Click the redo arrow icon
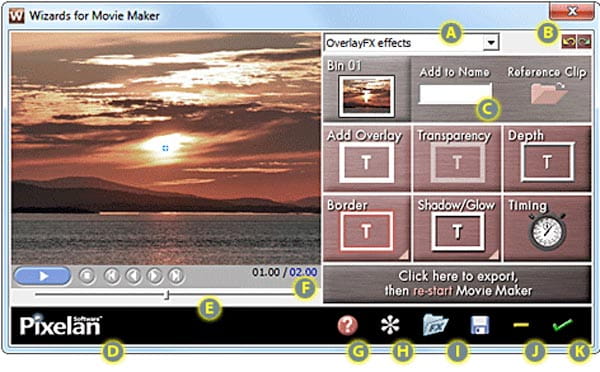600x372 pixels. click(x=584, y=42)
